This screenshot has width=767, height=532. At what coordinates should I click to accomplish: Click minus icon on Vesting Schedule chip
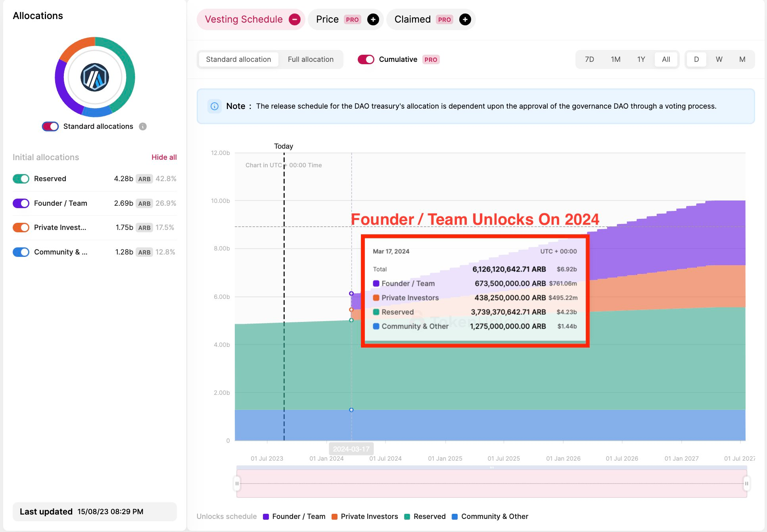click(x=294, y=19)
